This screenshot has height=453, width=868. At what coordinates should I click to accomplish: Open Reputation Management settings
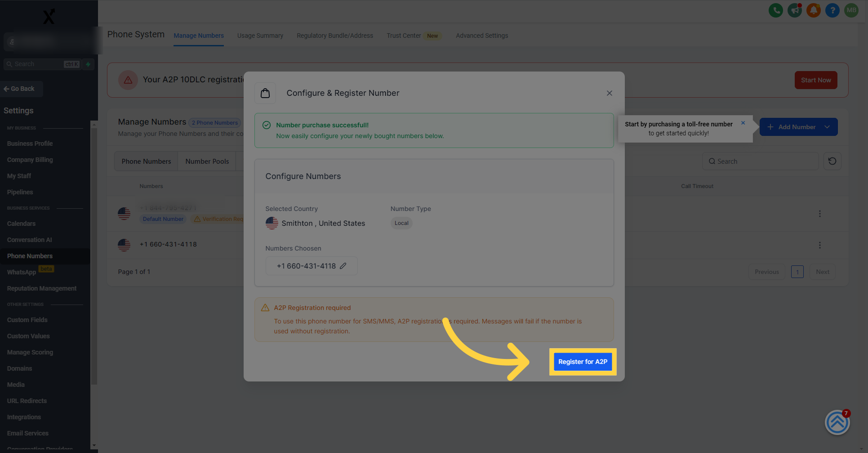[x=42, y=288]
